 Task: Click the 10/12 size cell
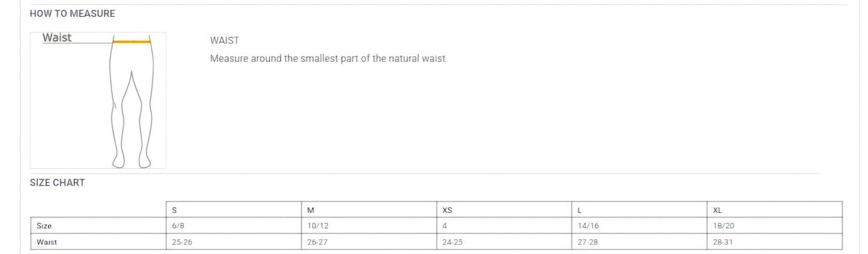pos(318,226)
